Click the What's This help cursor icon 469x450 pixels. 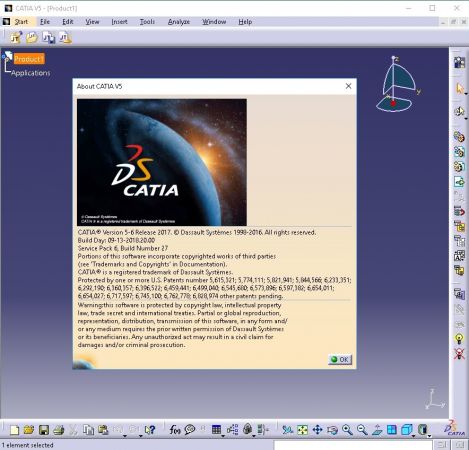(150, 430)
